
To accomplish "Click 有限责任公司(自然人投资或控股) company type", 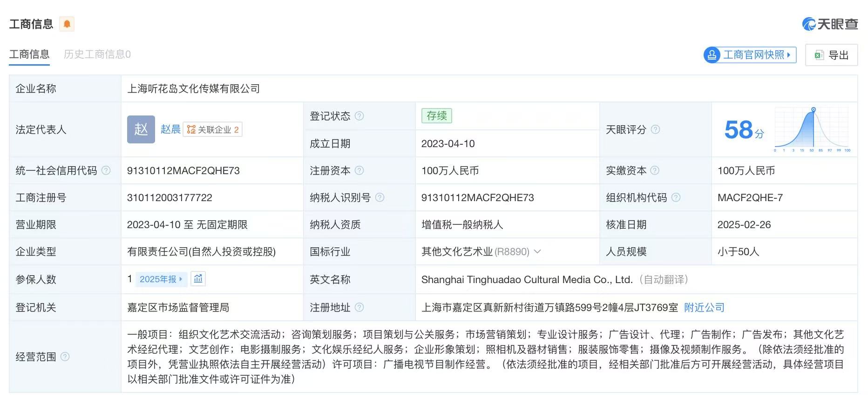I will [202, 251].
